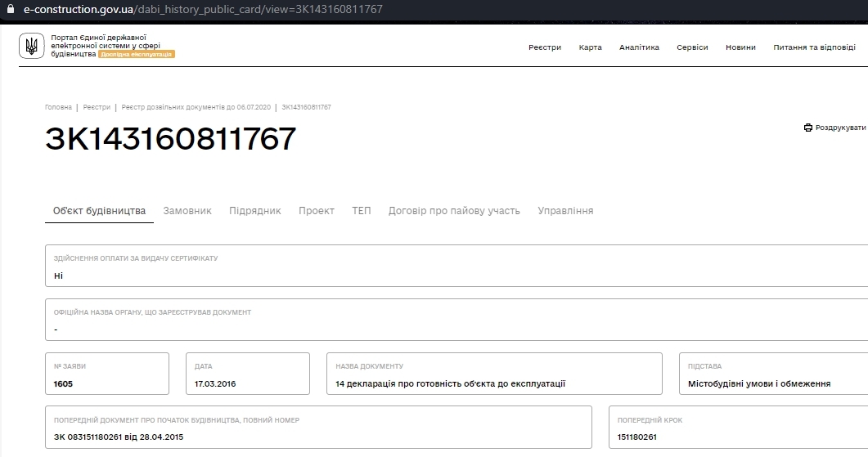The width and height of the screenshot is (868, 457).
Task: Open Питання та відповіді in the navigation
Action: click(x=814, y=47)
